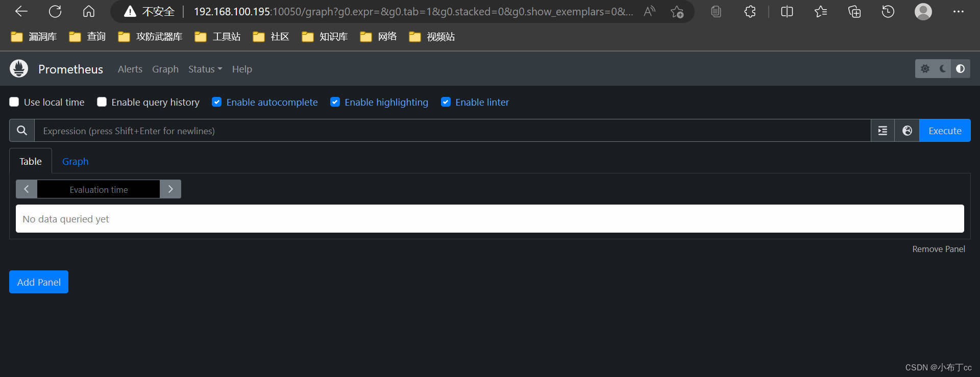The width and height of the screenshot is (980, 377).
Task: Step evaluation time backward arrow
Action: [27, 189]
